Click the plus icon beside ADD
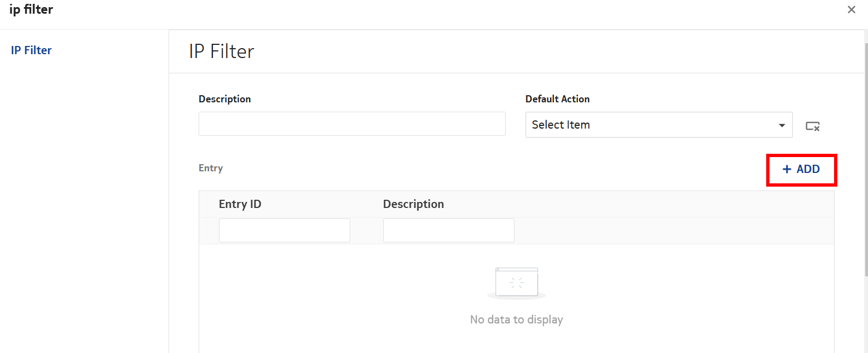 tap(787, 170)
